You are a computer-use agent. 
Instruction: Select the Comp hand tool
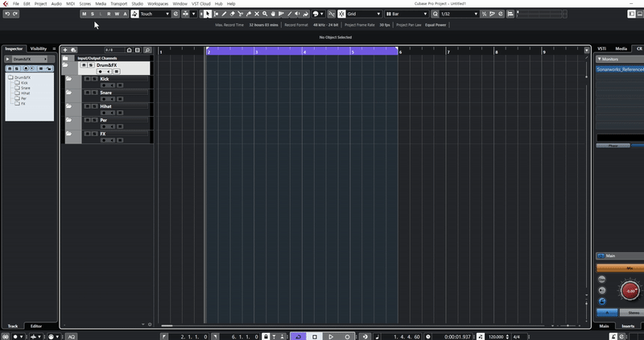(x=274, y=14)
